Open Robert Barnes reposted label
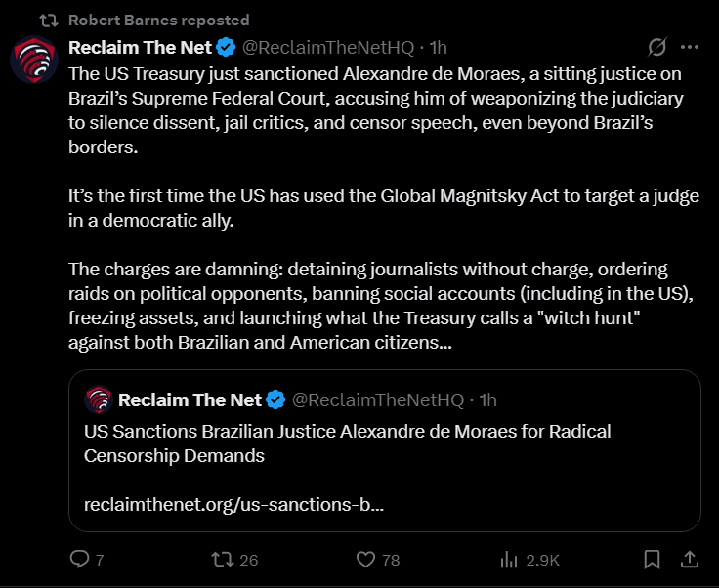 click(158, 21)
